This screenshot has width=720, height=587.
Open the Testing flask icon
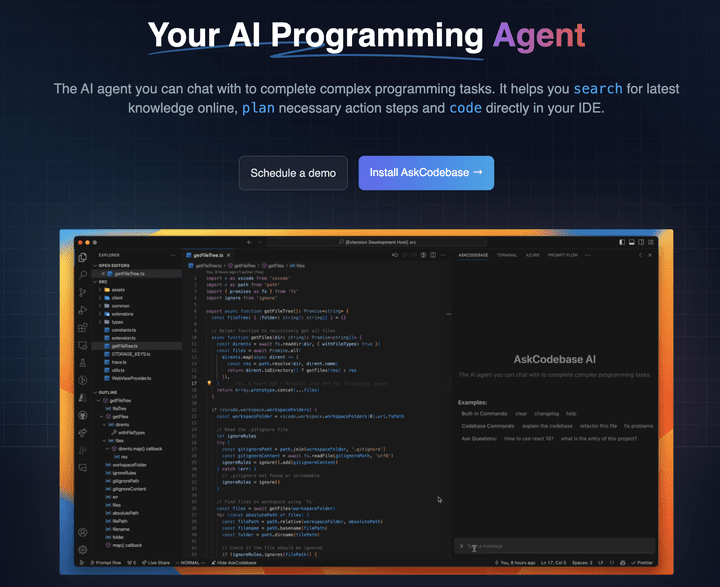pyautogui.click(x=83, y=362)
